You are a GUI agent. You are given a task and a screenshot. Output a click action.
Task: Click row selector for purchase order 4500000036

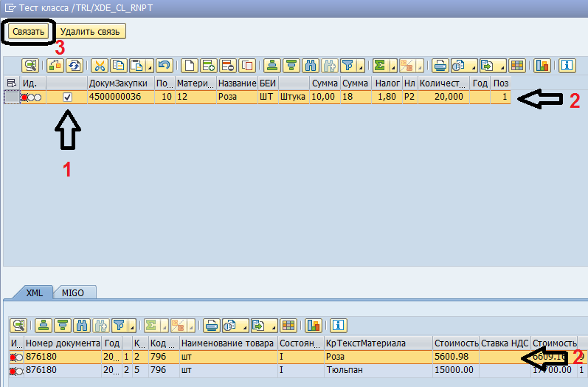tap(10, 97)
